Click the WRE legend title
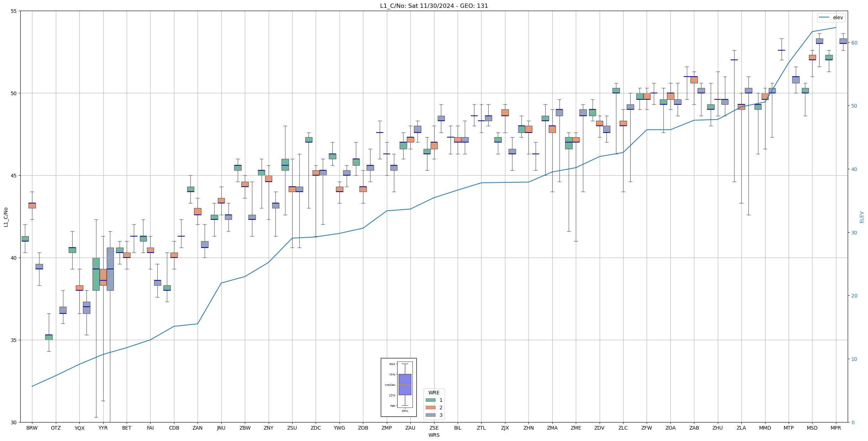The width and height of the screenshot is (868, 441). pyautogui.click(x=434, y=393)
